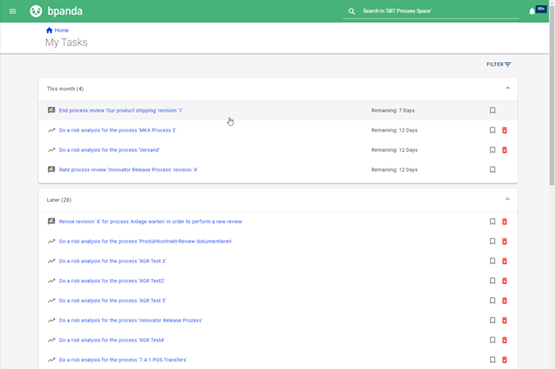This screenshot has height=369, width=555.
Task: Delete the 'XGR Test2' task
Action: [504, 281]
